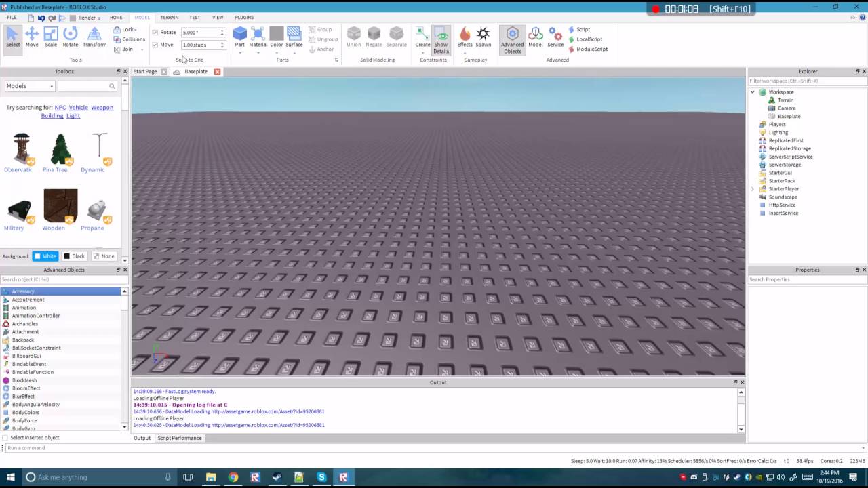Select Baseplate in the Explorer tree
This screenshot has width=868, height=488.
click(x=789, y=117)
